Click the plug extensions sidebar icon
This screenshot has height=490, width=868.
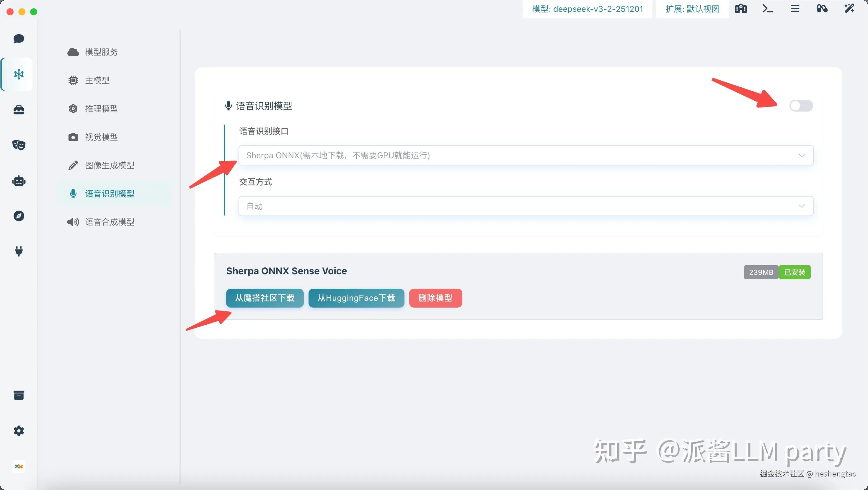(19, 251)
